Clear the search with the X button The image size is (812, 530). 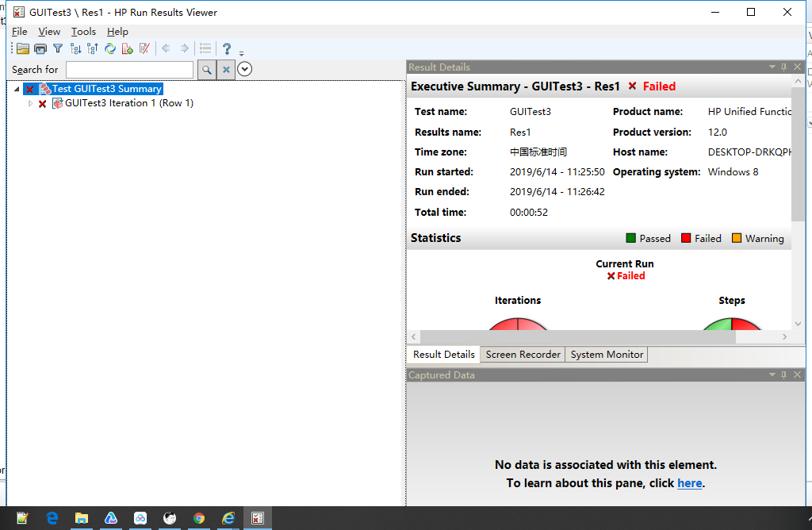[226, 69]
